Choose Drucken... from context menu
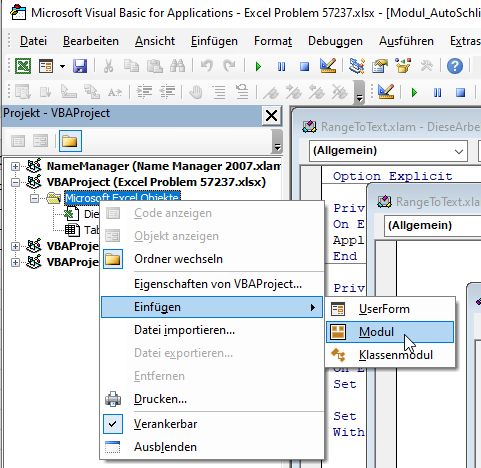481x468 pixels. tap(212, 399)
